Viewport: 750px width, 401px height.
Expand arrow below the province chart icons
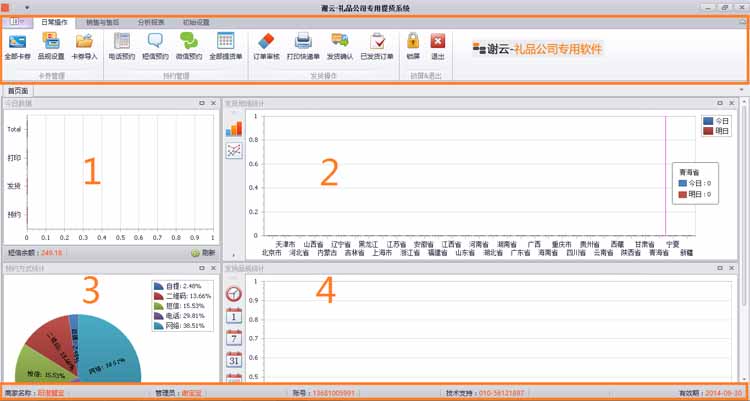point(234,256)
